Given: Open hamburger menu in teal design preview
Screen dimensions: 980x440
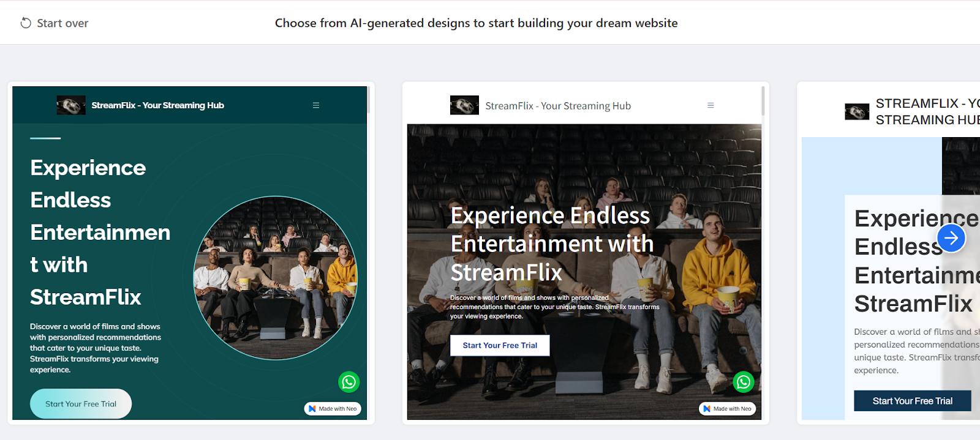Looking at the screenshot, I should click(316, 105).
